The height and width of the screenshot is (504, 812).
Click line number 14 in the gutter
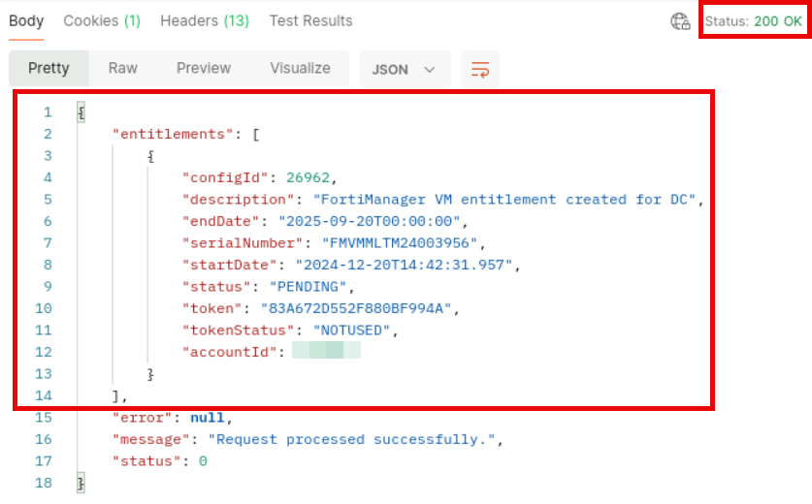[44, 395]
